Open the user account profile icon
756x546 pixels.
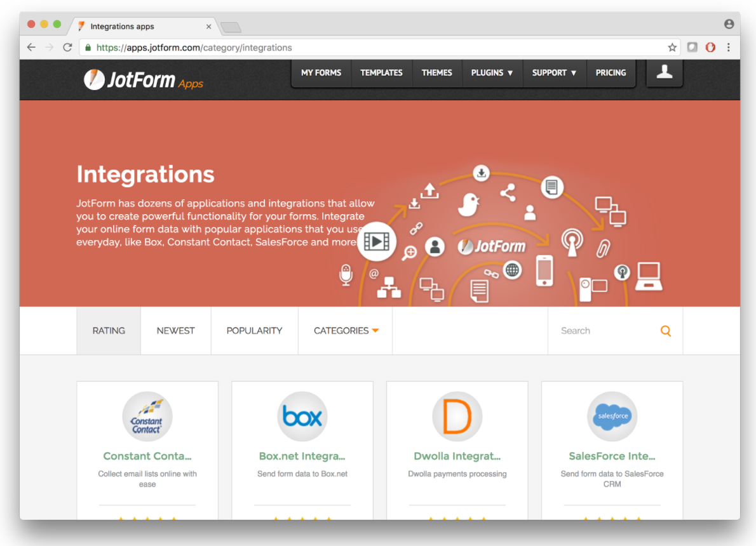coord(665,72)
